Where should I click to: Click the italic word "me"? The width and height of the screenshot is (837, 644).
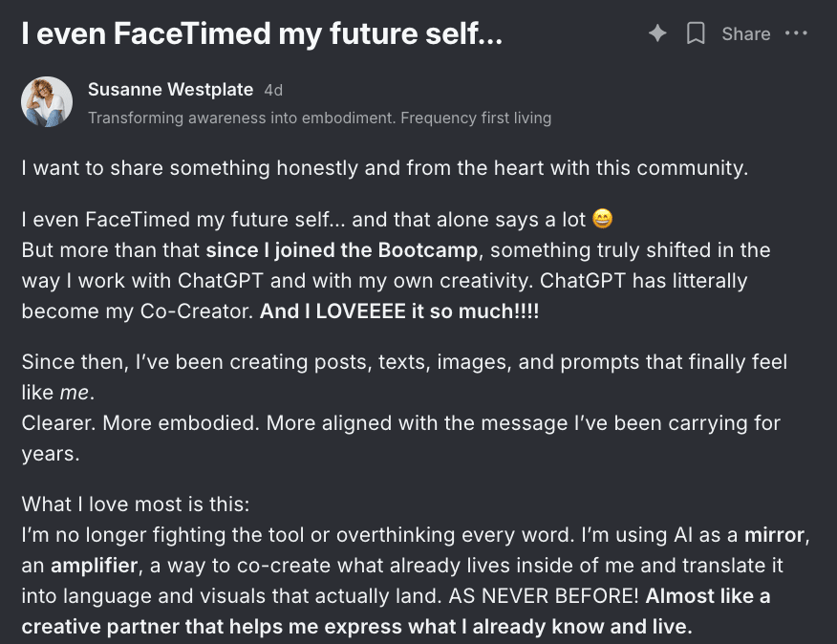[x=74, y=393]
